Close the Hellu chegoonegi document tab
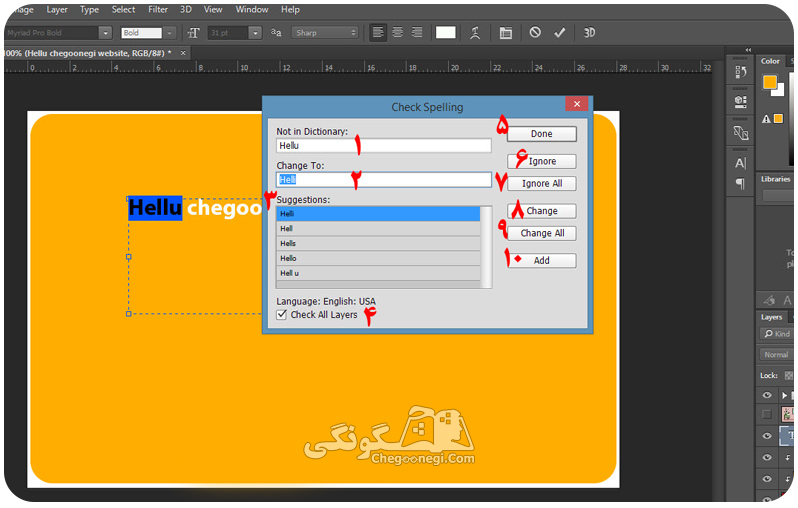The image size is (798, 508). (183, 53)
